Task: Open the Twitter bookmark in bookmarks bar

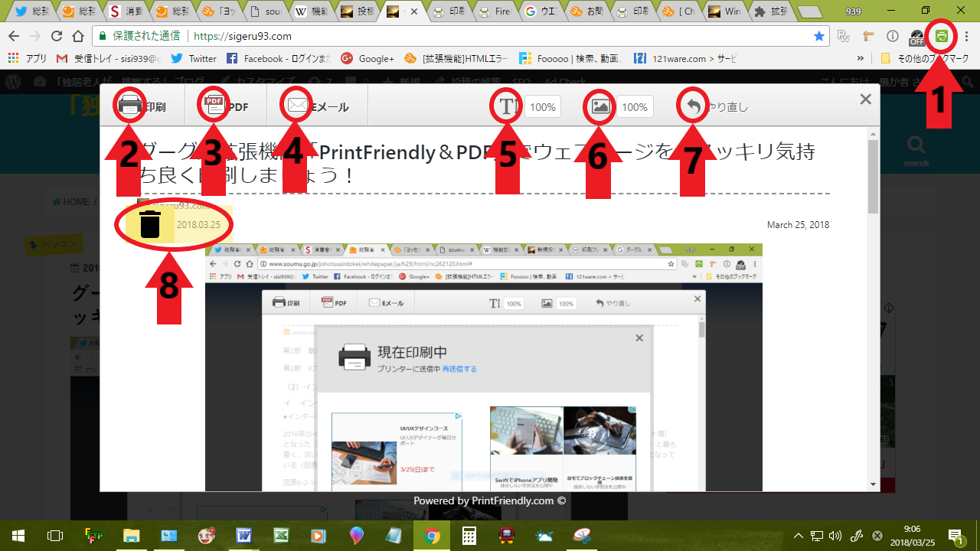Action: (x=194, y=58)
